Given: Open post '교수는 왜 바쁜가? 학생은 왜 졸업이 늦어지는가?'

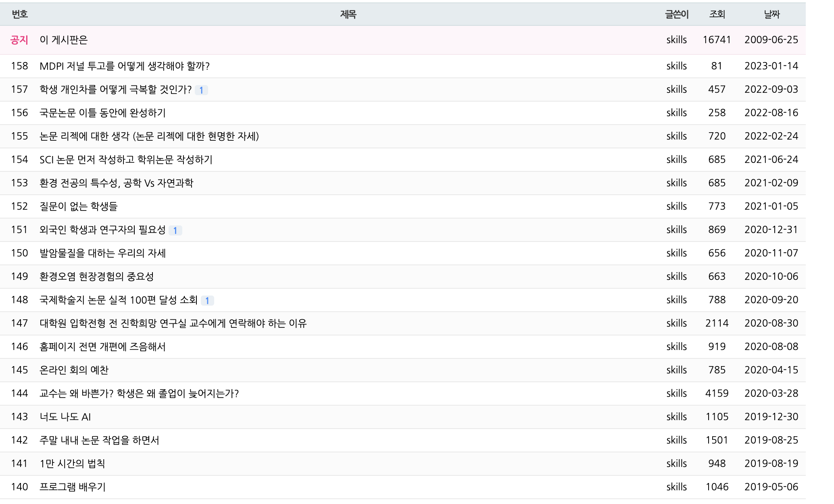Looking at the screenshot, I should click(x=139, y=394).
